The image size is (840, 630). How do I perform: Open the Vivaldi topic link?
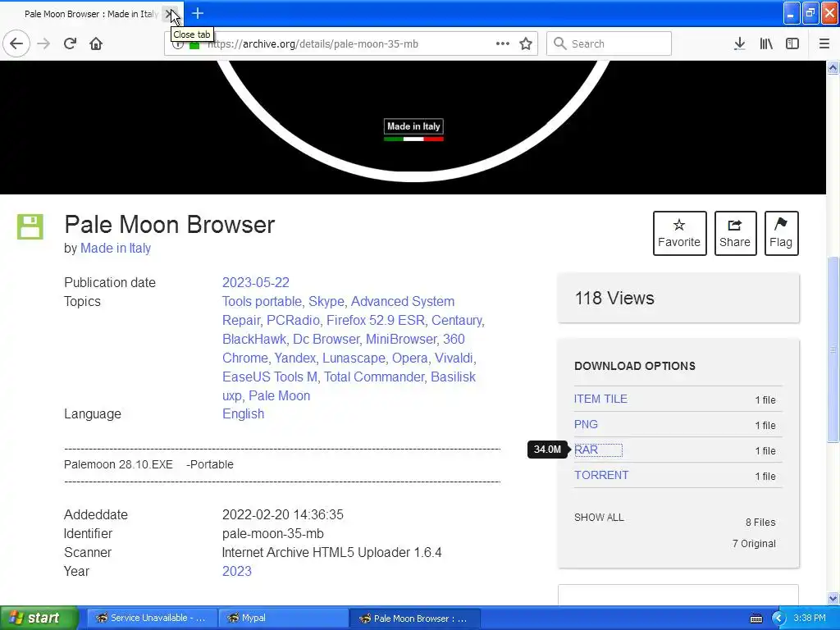[453, 358]
